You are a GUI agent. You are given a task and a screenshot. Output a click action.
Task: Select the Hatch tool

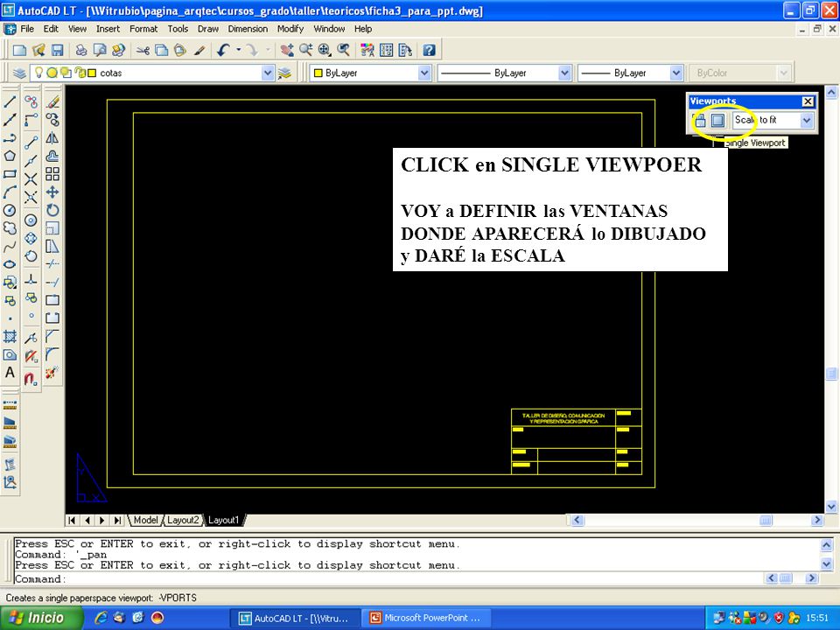click(x=10, y=336)
